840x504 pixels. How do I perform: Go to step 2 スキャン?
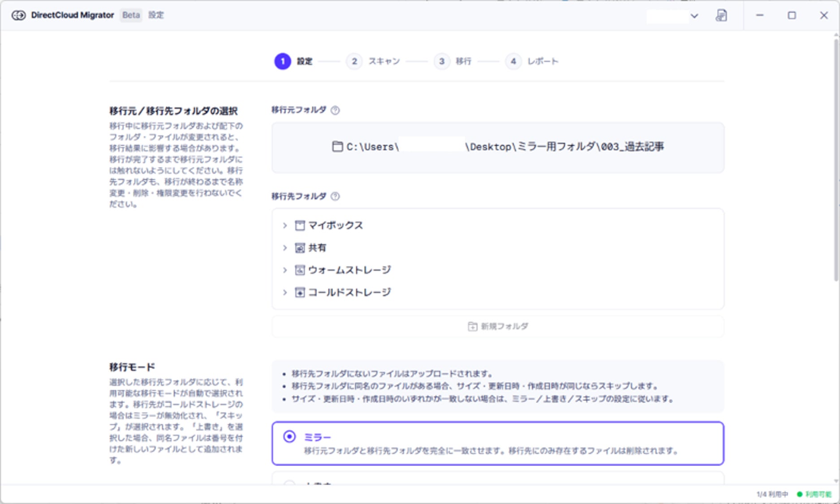point(373,61)
